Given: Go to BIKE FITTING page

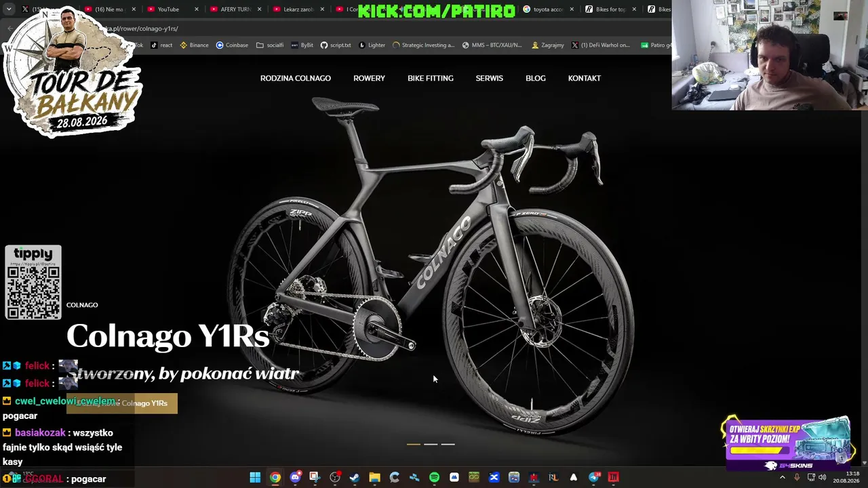Looking at the screenshot, I should tap(431, 78).
